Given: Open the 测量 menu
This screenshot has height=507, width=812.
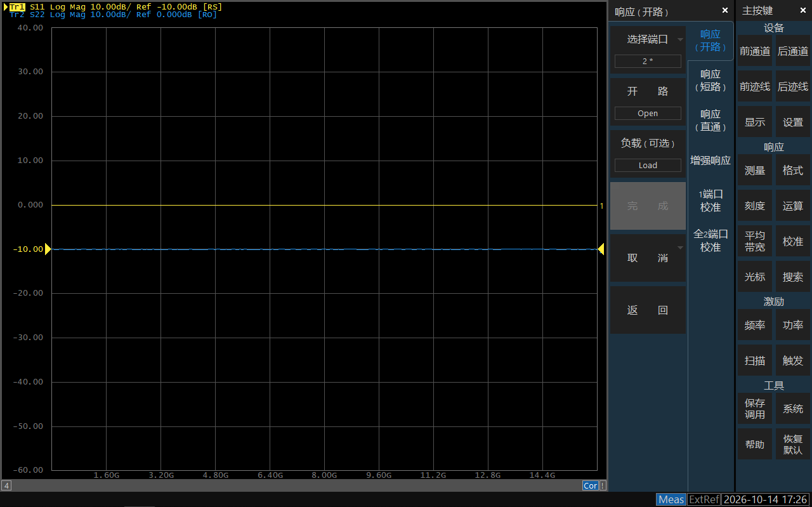Looking at the screenshot, I should (x=755, y=171).
